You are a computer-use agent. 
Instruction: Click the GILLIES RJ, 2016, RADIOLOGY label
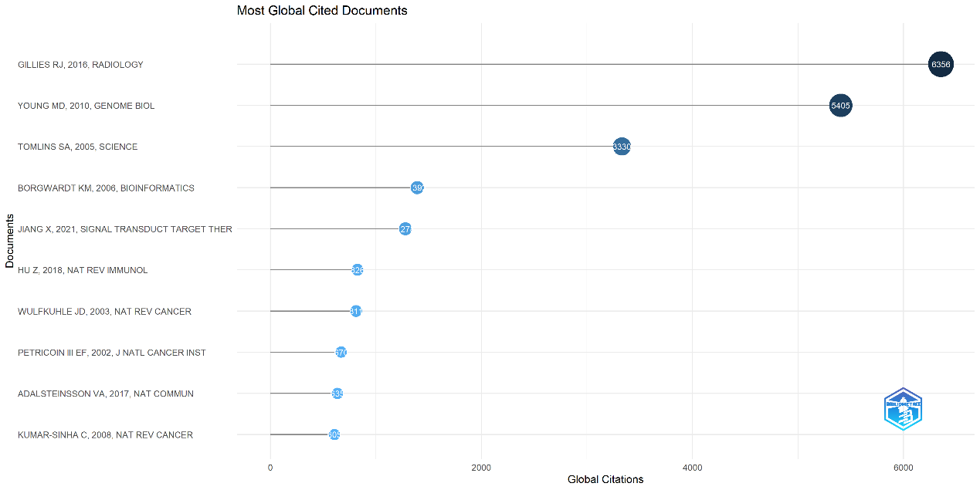coord(80,65)
